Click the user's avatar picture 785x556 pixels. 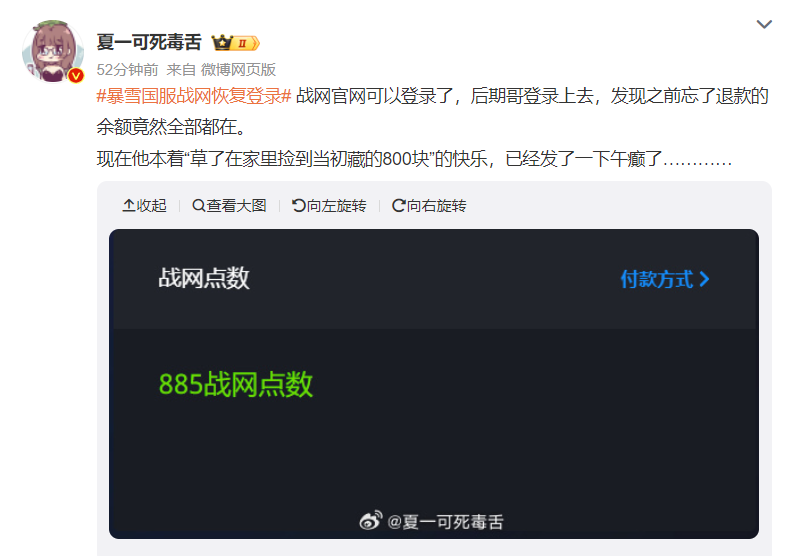(x=53, y=51)
